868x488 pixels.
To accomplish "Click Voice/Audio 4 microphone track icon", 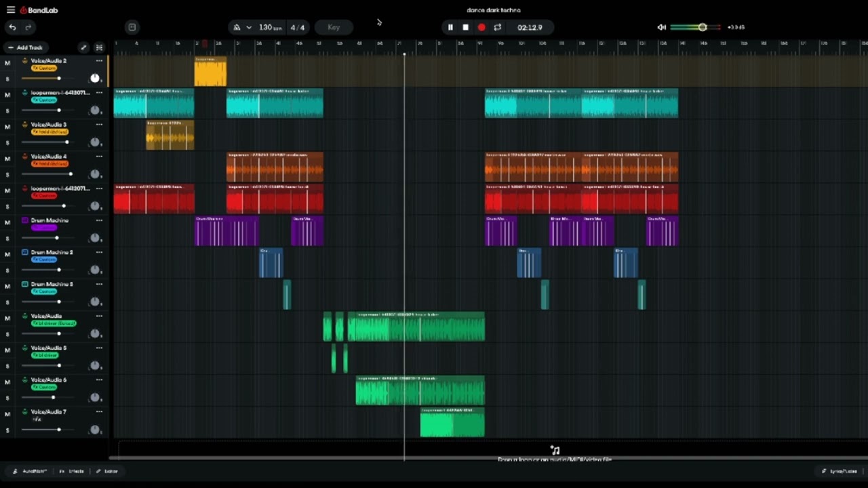I will point(25,157).
